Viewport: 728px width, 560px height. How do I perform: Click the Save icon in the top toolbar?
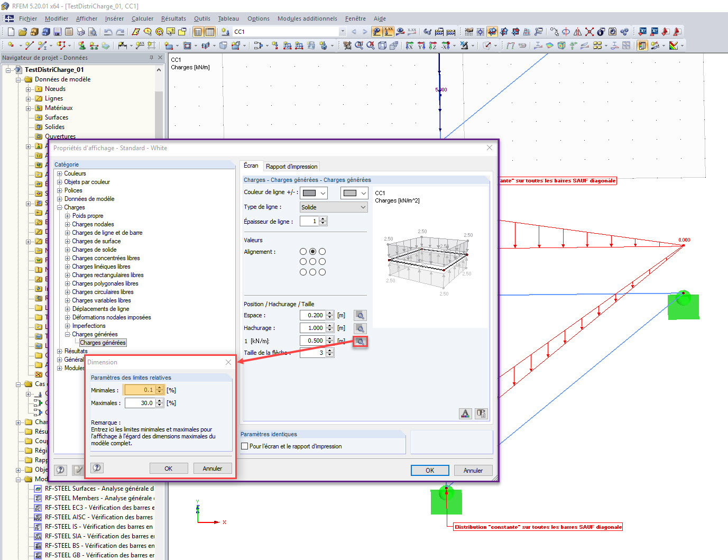57,31
